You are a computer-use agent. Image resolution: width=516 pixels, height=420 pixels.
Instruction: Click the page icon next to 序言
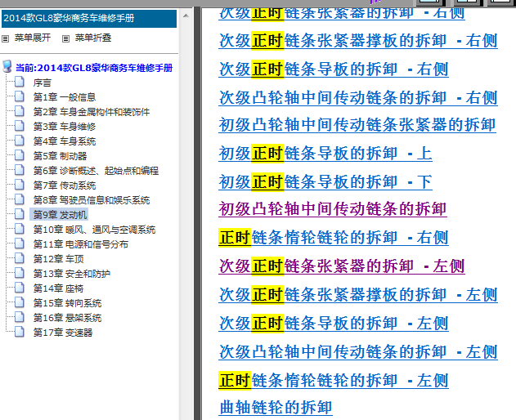20,82
